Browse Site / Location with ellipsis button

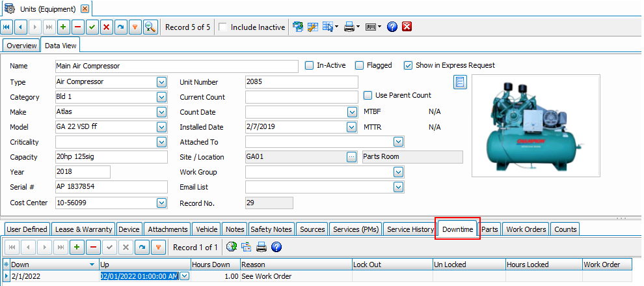pos(351,157)
